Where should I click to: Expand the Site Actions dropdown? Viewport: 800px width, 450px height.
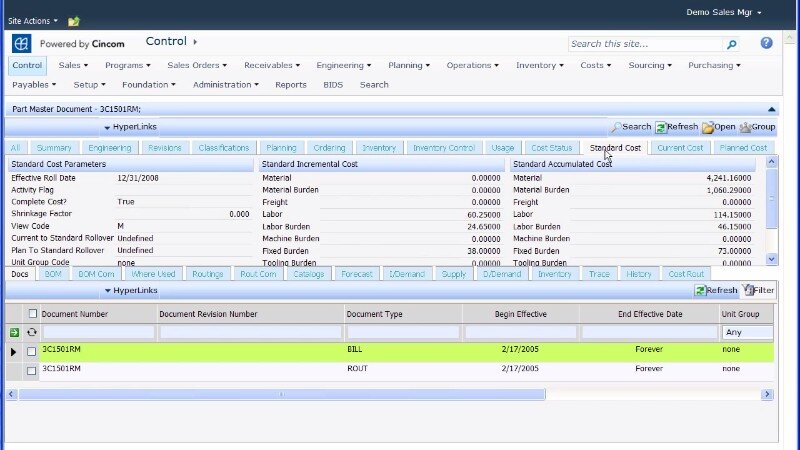click(x=32, y=20)
